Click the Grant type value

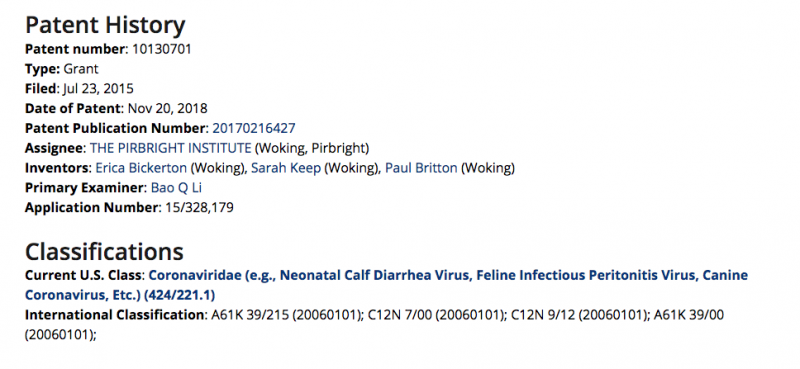(81, 69)
